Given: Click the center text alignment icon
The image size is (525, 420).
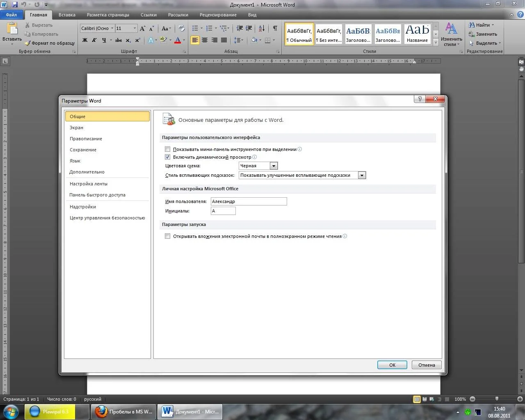Looking at the screenshot, I should click(204, 40).
